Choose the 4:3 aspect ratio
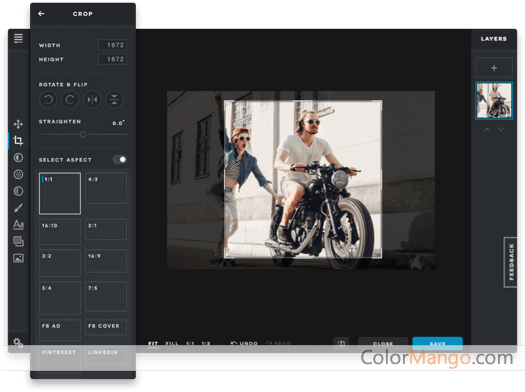This screenshot has width=525, height=392. 106,188
